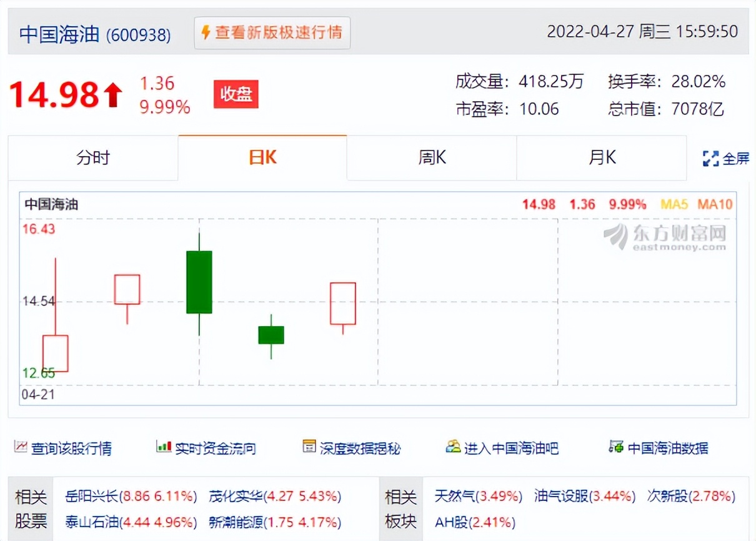Screen dimensions: 756x541
Task: Open the 天然气 sector link
Action: [478, 497]
